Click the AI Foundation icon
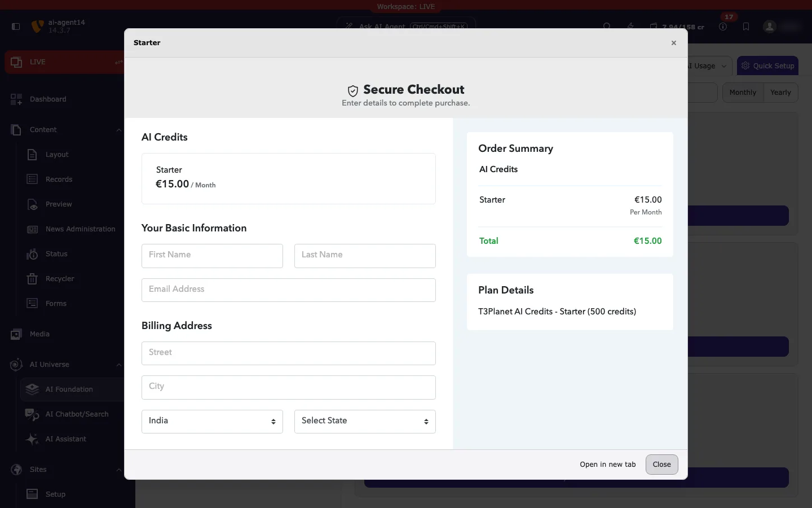812x508 pixels. pos(32,389)
